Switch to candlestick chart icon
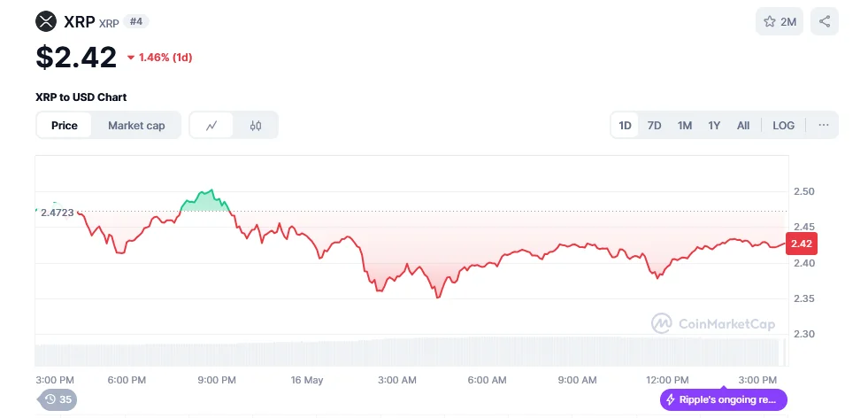The image size is (868, 418). 256,126
